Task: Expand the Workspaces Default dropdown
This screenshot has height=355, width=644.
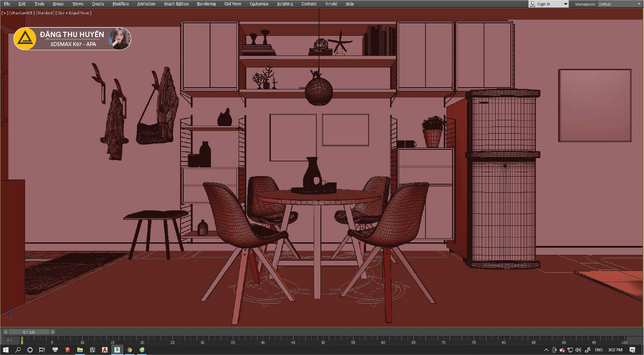Action: [x=619, y=4]
